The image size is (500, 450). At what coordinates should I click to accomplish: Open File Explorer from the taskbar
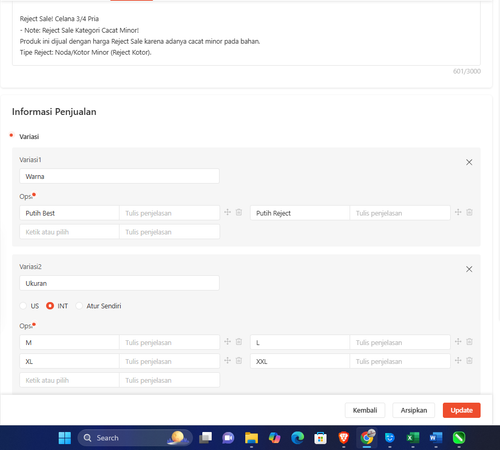[x=251, y=438]
